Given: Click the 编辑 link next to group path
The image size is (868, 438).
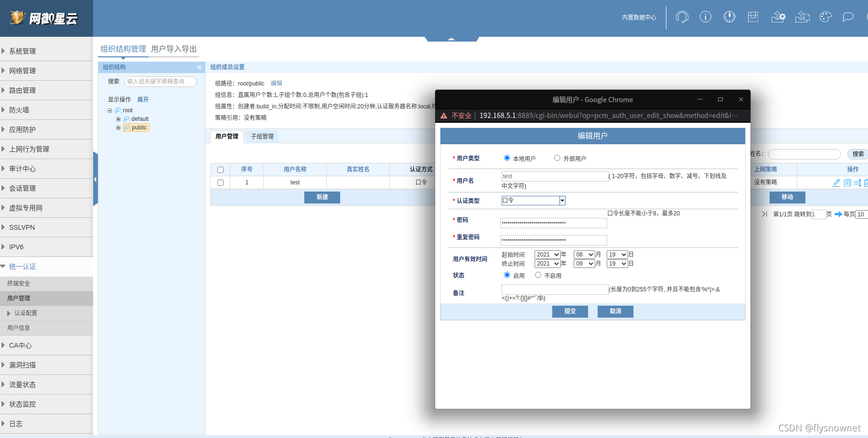Looking at the screenshot, I should 277,83.
